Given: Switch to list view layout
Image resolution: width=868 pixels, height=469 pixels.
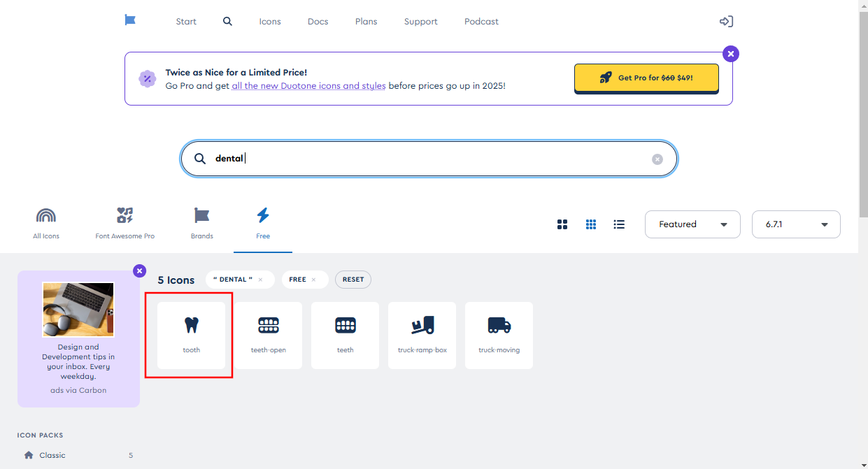Looking at the screenshot, I should pos(619,224).
